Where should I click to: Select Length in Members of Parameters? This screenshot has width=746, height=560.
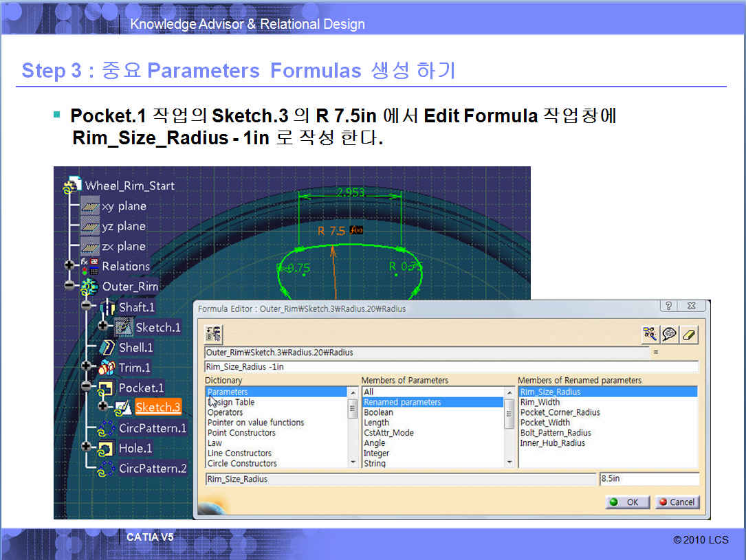pos(376,423)
